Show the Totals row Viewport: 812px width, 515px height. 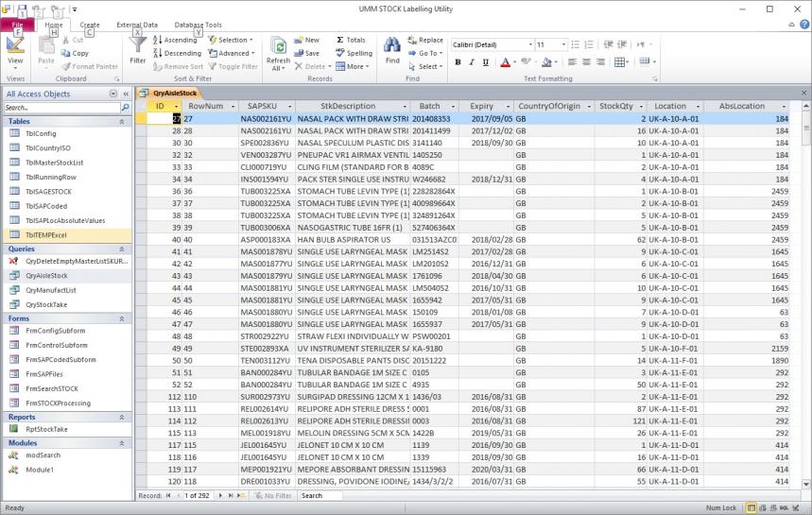coord(351,40)
